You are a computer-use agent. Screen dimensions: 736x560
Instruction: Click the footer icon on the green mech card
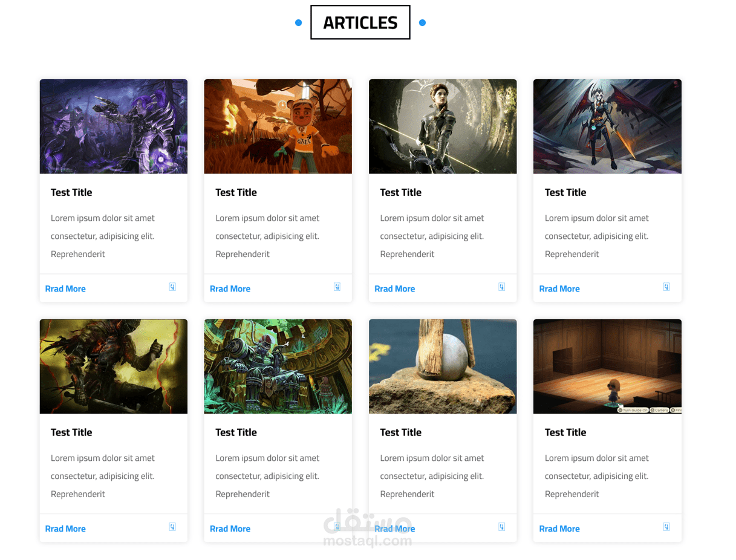[x=337, y=527]
